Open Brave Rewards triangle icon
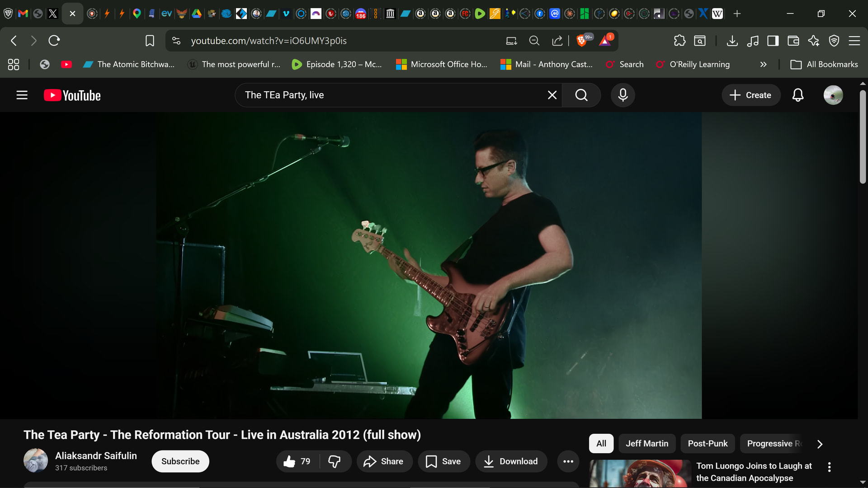This screenshot has width=868, height=488. [605, 41]
